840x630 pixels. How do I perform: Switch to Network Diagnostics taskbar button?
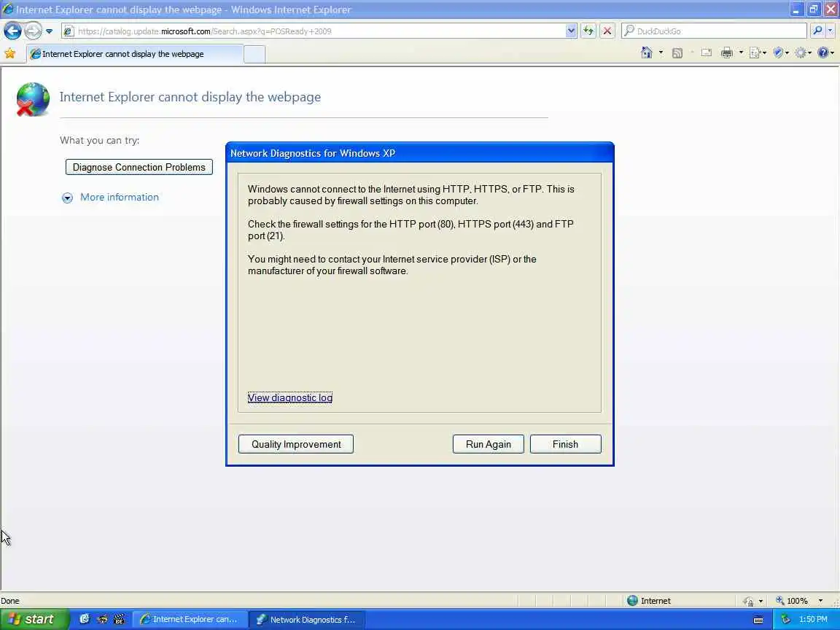point(307,619)
